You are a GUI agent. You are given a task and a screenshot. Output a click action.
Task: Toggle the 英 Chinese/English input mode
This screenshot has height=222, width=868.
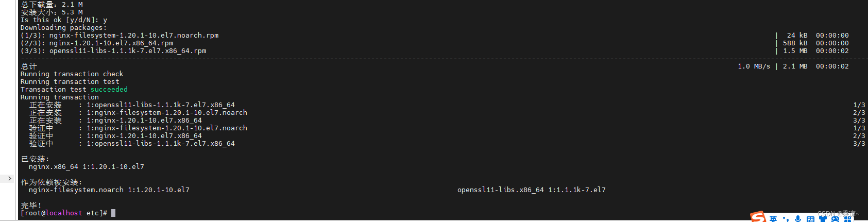tap(773, 219)
